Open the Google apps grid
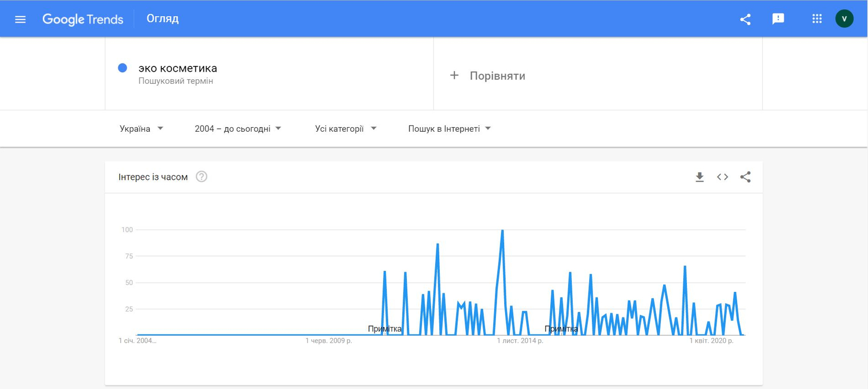868x389 pixels. [x=817, y=19]
